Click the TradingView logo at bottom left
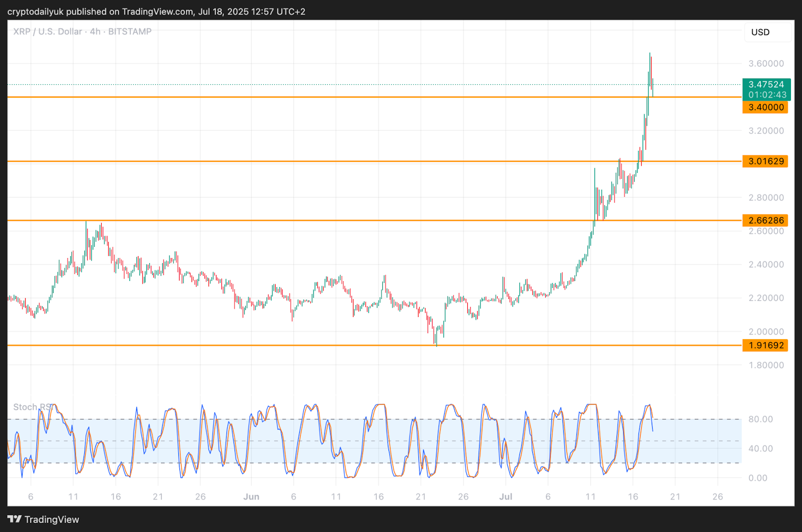Screen dimensions: 802x532 point(43,519)
